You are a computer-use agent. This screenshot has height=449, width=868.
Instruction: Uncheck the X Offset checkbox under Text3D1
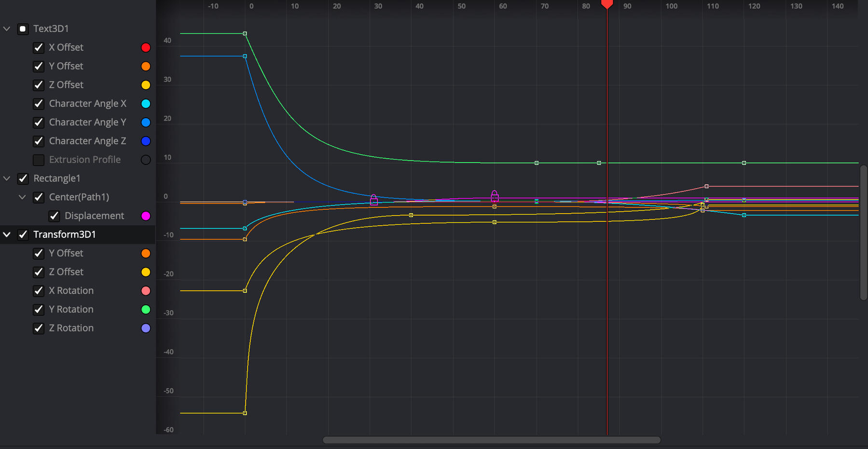pos(39,48)
